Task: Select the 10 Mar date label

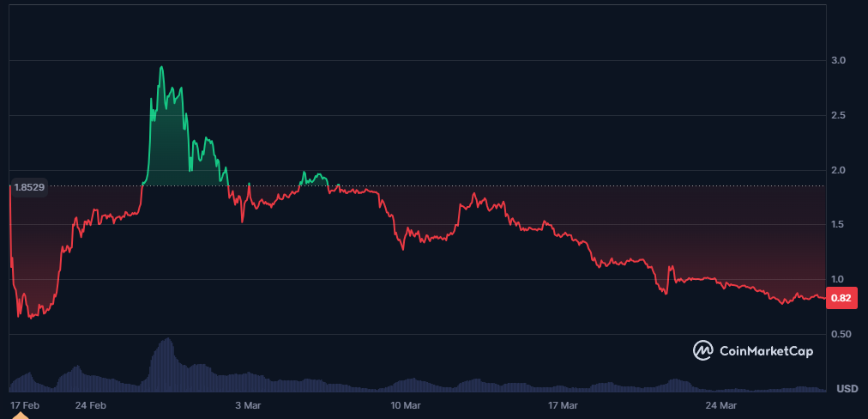Action: pyautogui.click(x=405, y=404)
